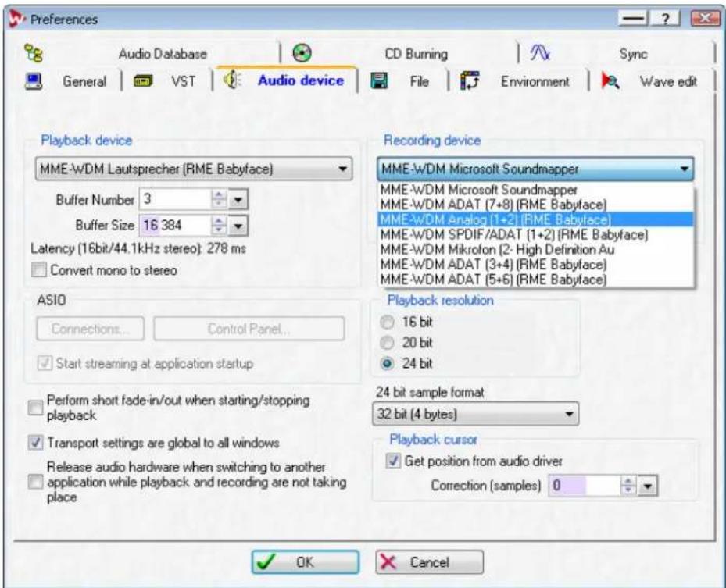Select 24 bit playback resolution
Screen dimensions: 726x588
tap(387, 364)
